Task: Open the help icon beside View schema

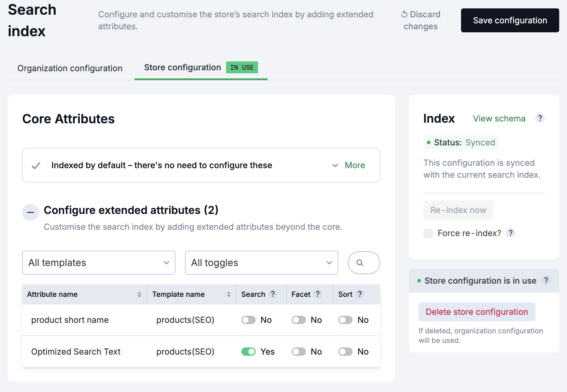Action: coord(540,118)
